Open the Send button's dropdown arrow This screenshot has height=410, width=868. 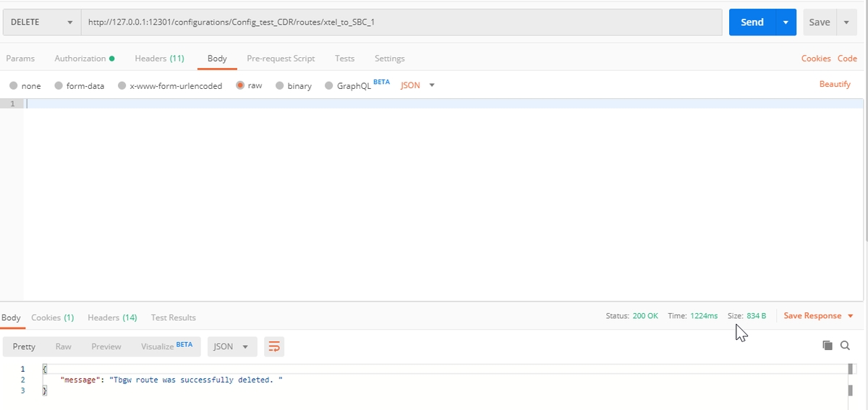(786, 22)
